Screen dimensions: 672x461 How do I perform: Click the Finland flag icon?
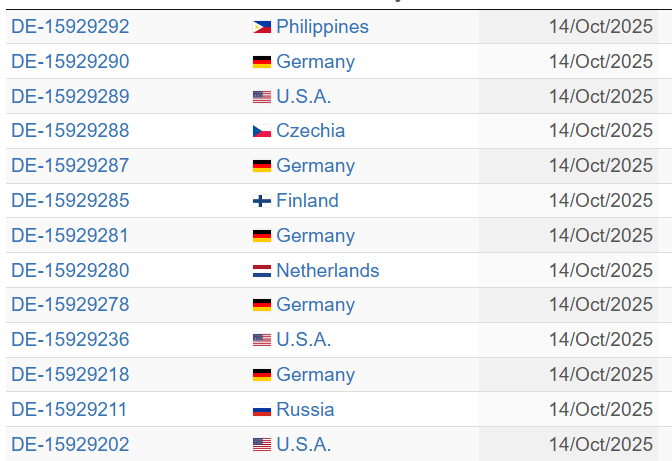[x=262, y=201]
